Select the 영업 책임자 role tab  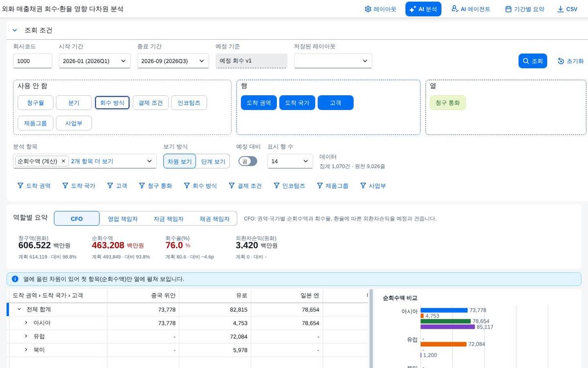pos(122,219)
